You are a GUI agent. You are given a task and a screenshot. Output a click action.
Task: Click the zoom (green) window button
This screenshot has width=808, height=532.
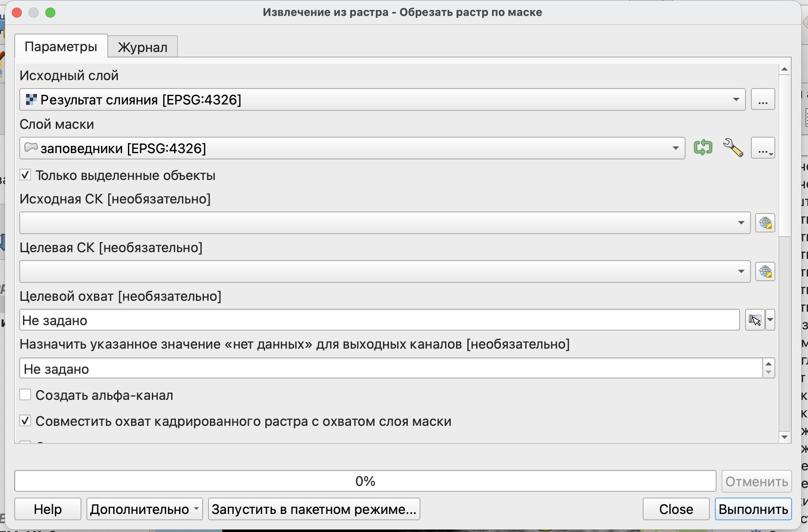pos(50,13)
